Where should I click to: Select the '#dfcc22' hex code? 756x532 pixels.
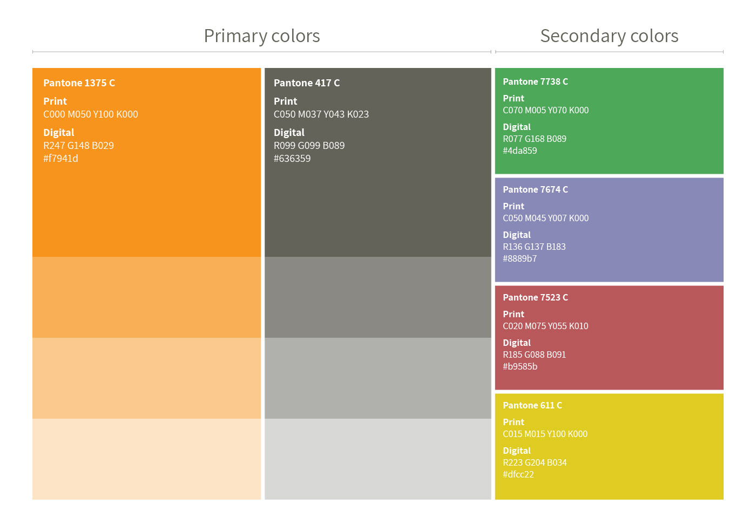coord(518,474)
